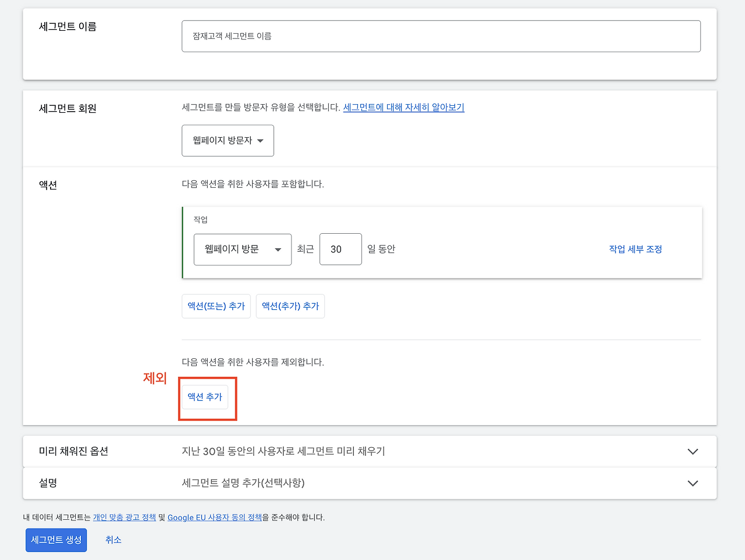The image size is (745, 560).
Task: Click the dropdown arrow on the 웹페이지 방문자 selector
Action: tap(261, 140)
